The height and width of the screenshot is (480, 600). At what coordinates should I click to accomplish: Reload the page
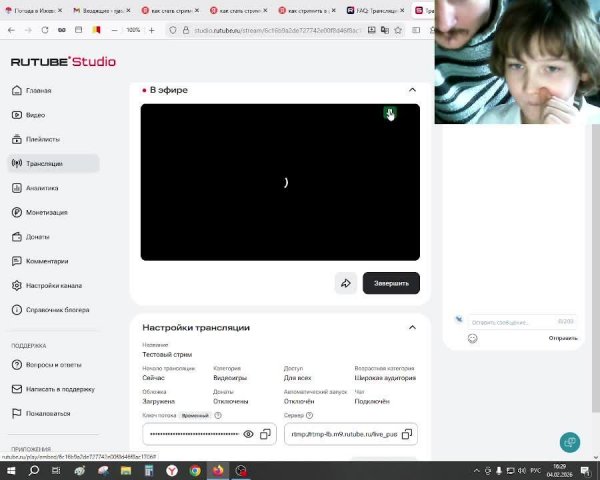[x=45, y=30]
